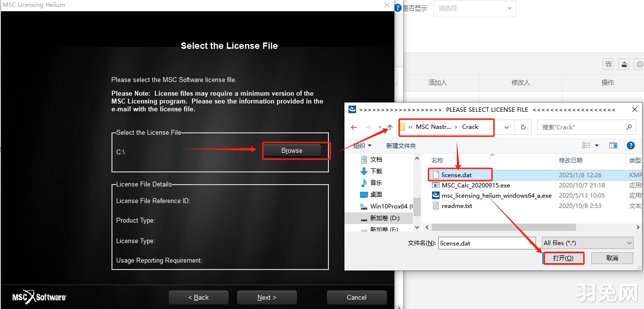Viewport: 644px width, 309px height.
Task: Click the printer icon above the table
Action: pos(639,64)
